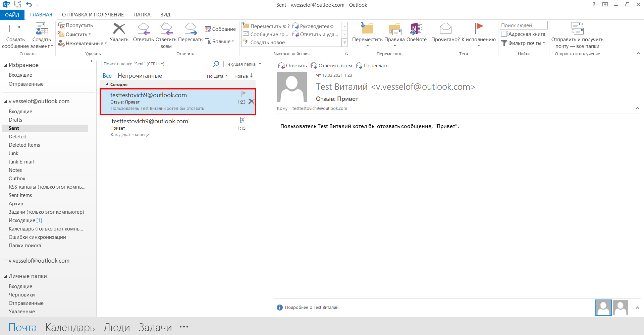
Task: Flag the Отзыв: Привет message
Action: click(x=244, y=94)
